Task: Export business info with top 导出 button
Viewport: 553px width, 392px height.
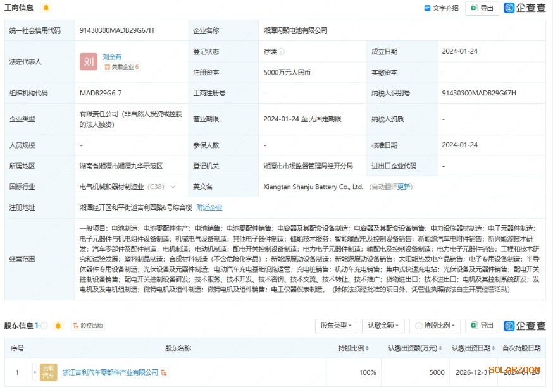Action: point(482,8)
